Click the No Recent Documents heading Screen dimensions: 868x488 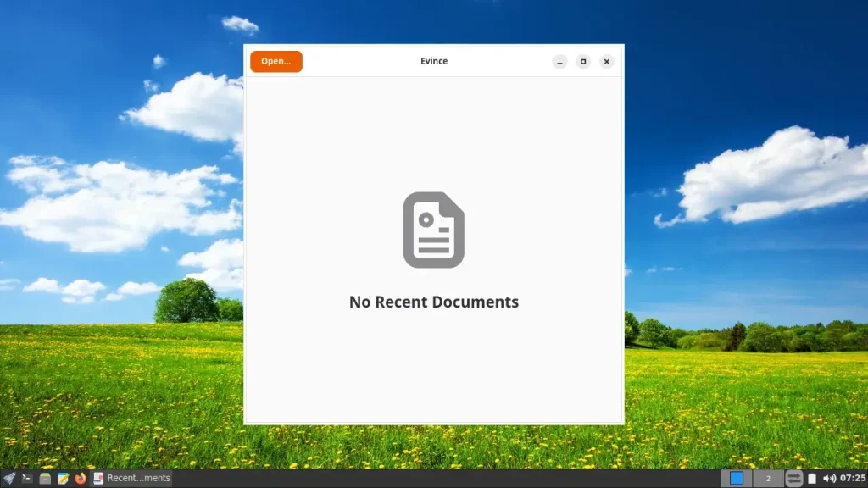tap(433, 302)
